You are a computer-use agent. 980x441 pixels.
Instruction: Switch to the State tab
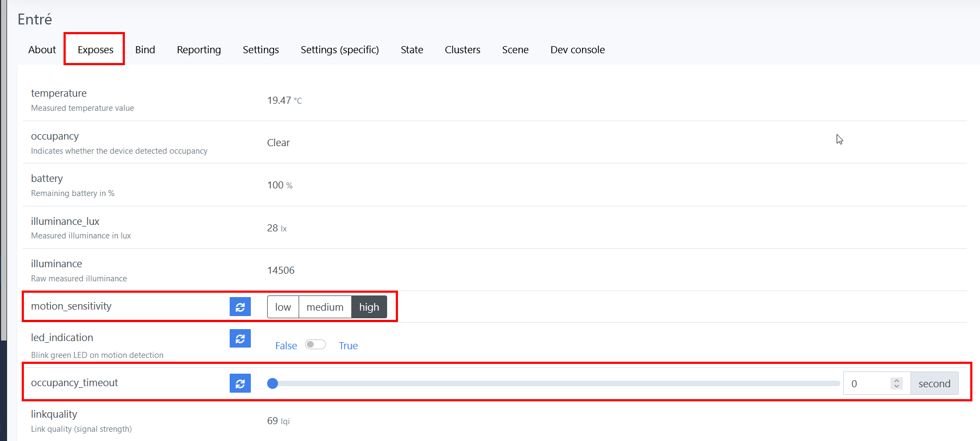pyautogui.click(x=412, y=49)
